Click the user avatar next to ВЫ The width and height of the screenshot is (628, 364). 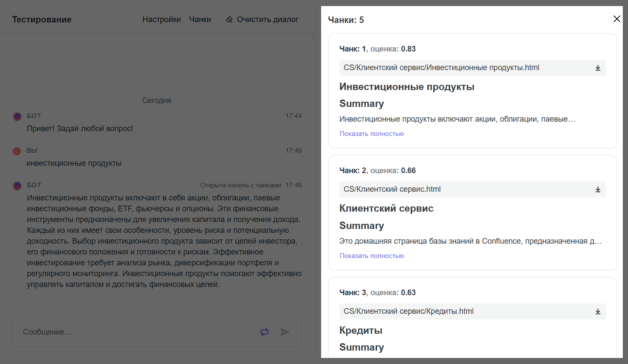pos(17,151)
